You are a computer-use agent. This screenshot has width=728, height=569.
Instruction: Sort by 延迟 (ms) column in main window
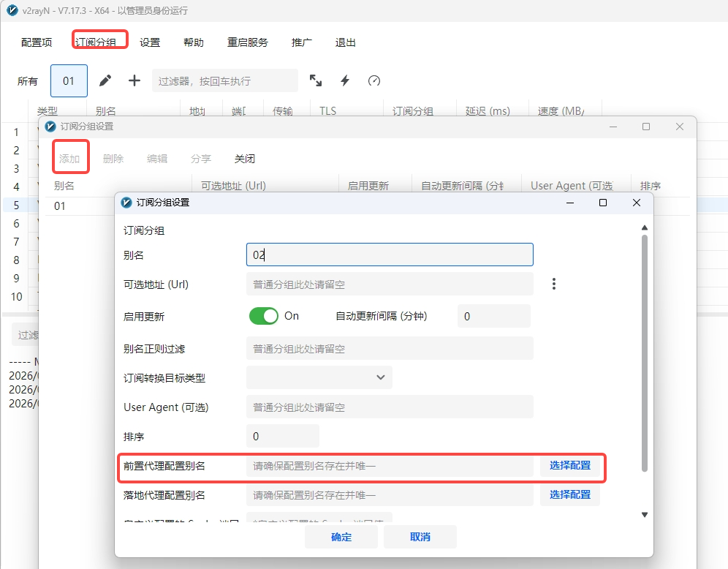(488, 111)
